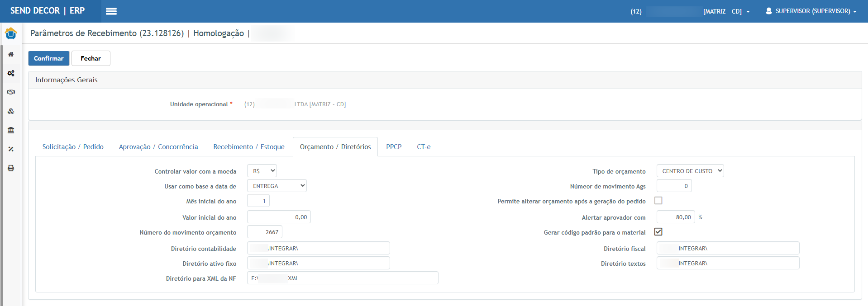
Task: Open the SUPERVISOR user menu
Action: point(811,11)
